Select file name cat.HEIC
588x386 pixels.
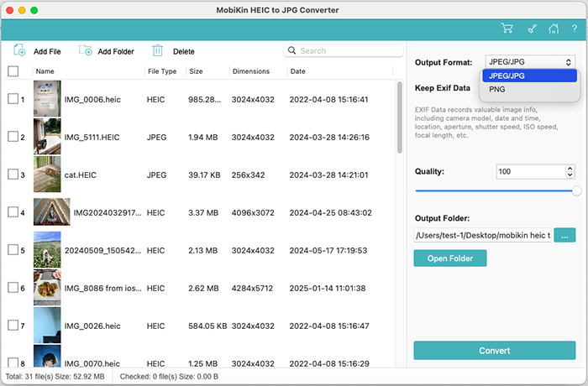point(81,175)
